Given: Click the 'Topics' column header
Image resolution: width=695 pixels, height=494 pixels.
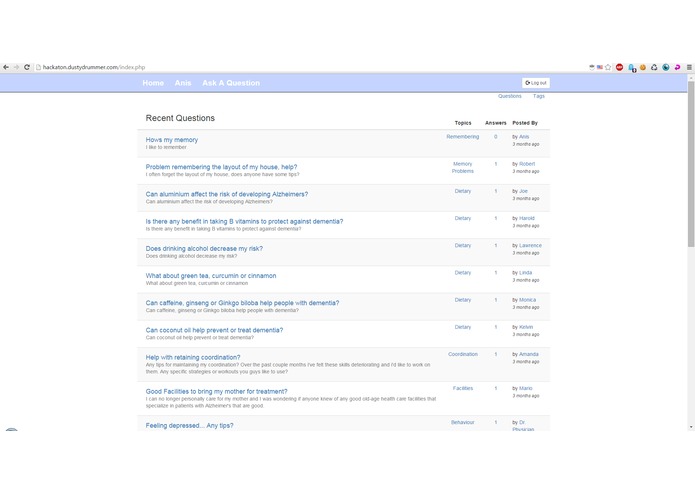Looking at the screenshot, I should (x=463, y=123).
